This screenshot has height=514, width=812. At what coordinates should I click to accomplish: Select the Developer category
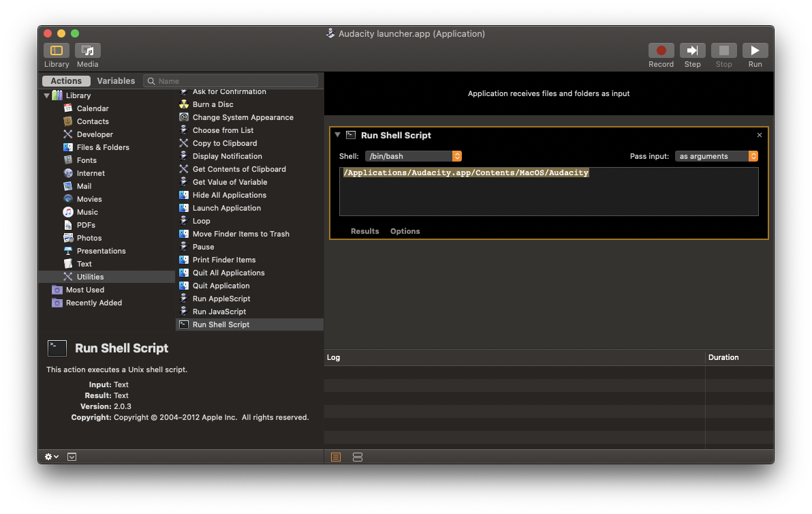pyautogui.click(x=95, y=134)
